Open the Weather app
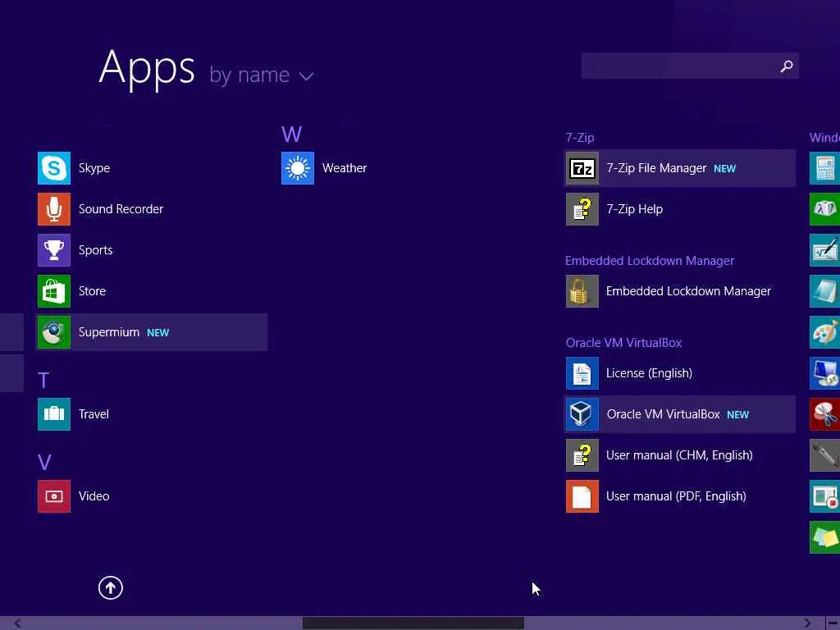This screenshot has height=630, width=840. (395, 168)
